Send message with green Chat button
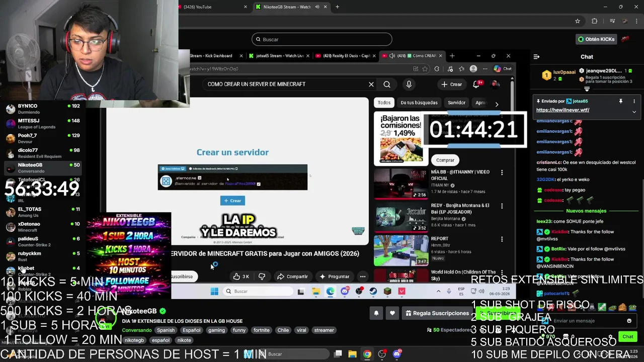 coord(627,337)
